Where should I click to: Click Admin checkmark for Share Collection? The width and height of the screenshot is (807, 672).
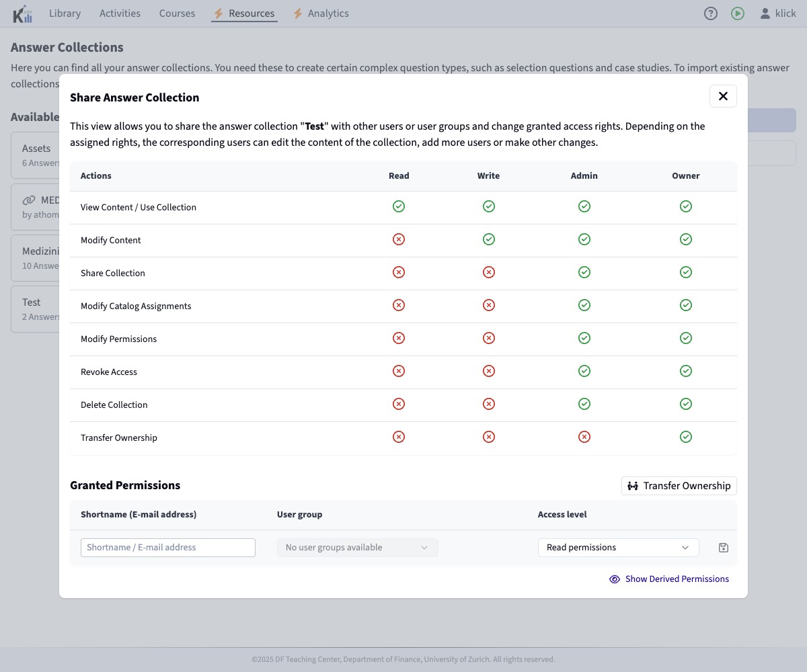click(584, 272)
